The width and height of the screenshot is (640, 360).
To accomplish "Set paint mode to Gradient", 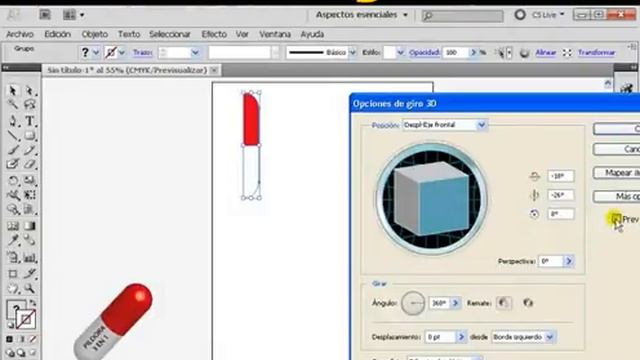I will coord(21,339).
